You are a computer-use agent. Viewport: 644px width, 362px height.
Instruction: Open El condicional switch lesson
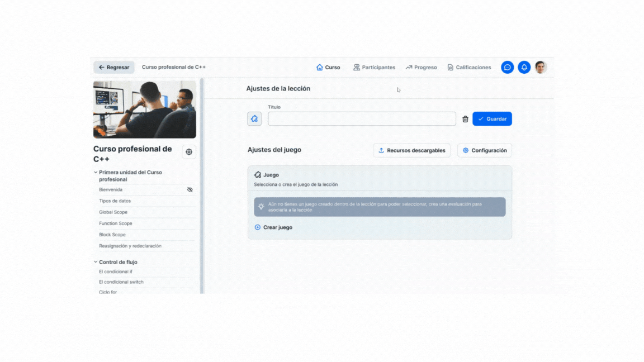pyautogui.click(x=121, y=282)
